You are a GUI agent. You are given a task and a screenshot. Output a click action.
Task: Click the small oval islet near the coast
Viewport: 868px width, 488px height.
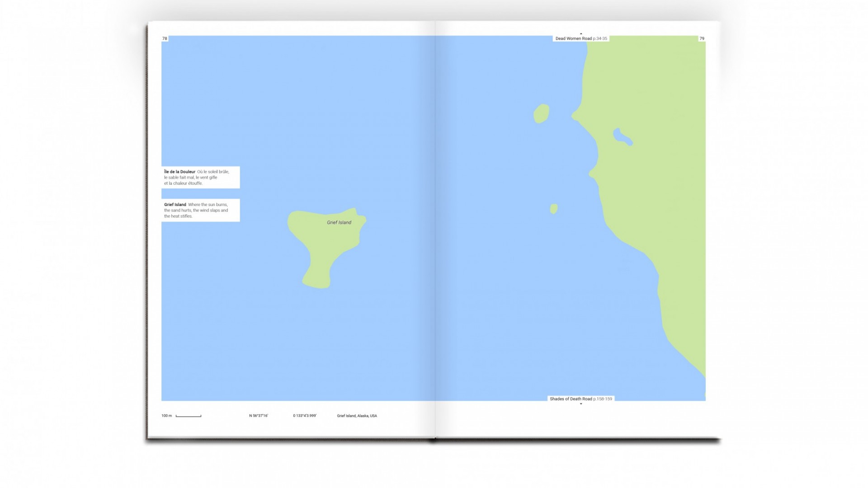pyautogui.click(x=541, y=113)
